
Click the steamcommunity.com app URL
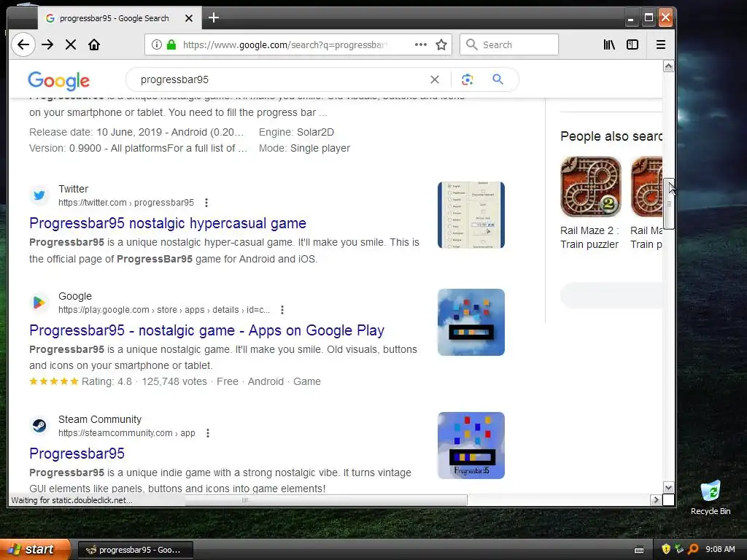[x=127, y=433]
